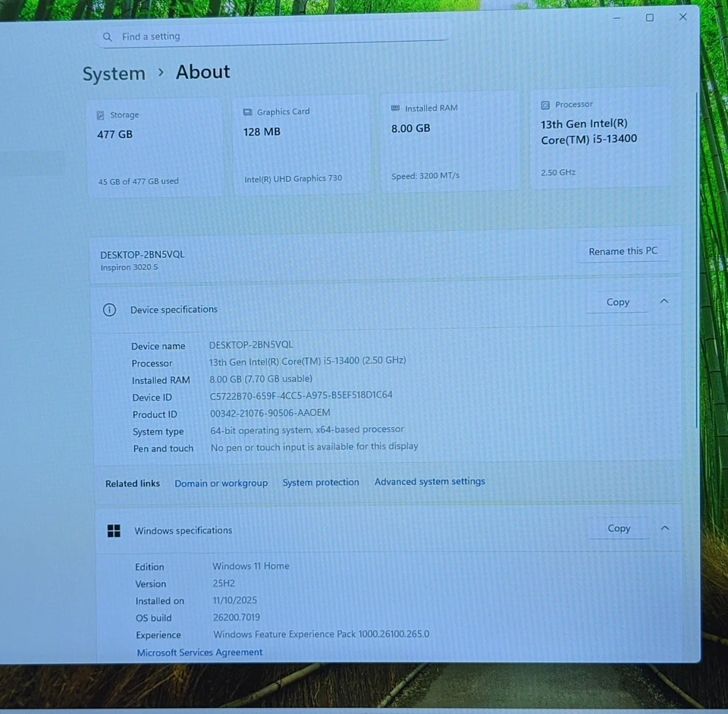The height and width of the screenshot is (714, 728).
Task: Click the Device specifications info icon
Action: [109, 310]
